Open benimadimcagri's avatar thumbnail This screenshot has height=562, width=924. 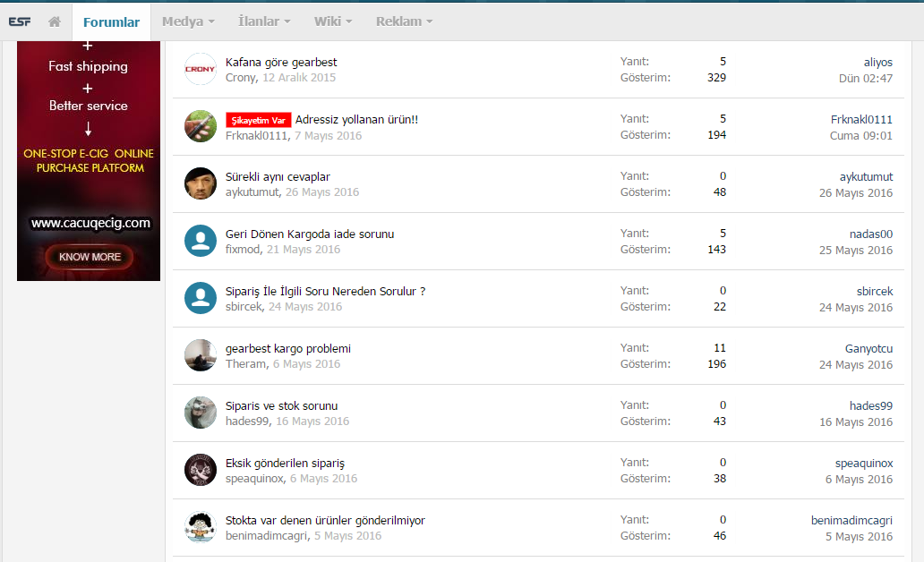(x=201, y=527)
